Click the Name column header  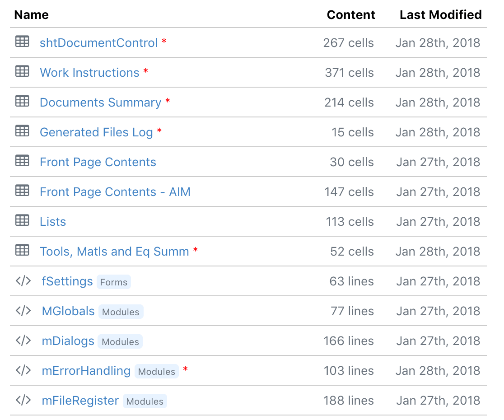(x=31, y=15)
